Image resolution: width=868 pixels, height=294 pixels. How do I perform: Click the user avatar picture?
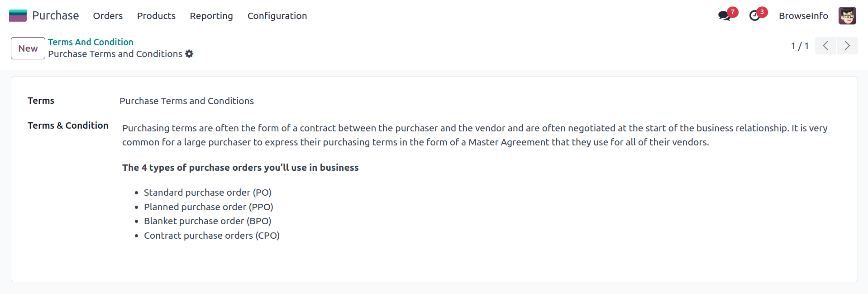tap(847, 16)
